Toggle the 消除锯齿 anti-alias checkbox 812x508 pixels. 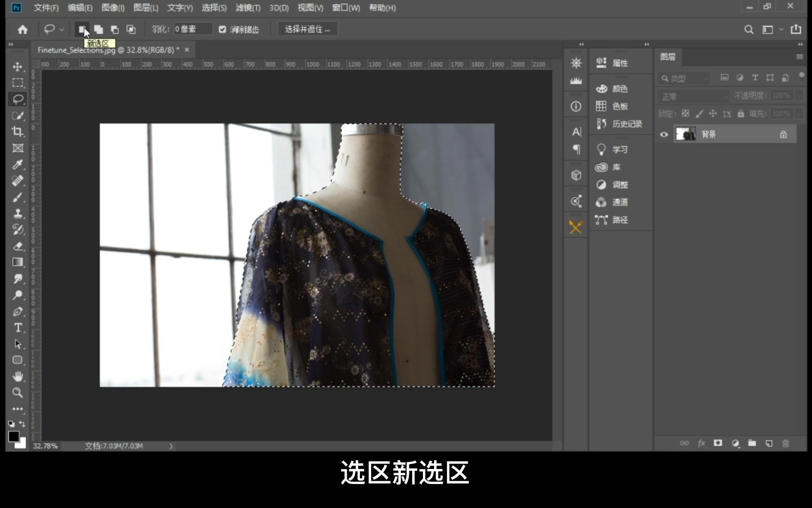(222, 29)
